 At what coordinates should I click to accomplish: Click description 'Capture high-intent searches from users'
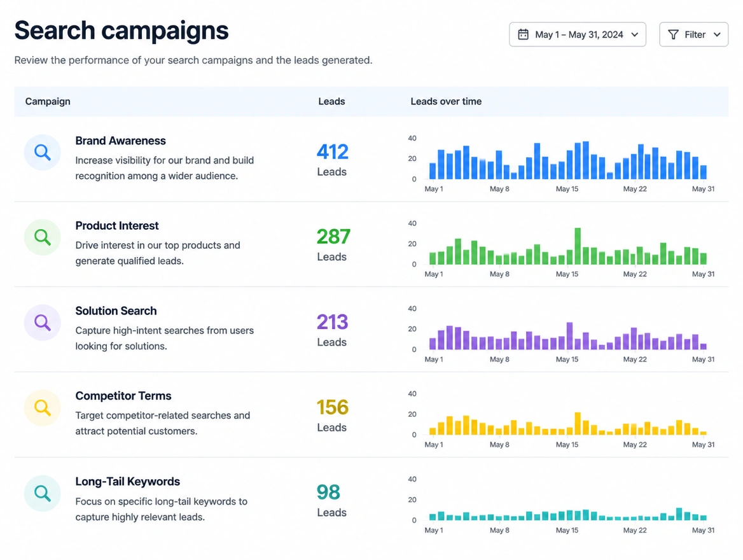[164, 338]
